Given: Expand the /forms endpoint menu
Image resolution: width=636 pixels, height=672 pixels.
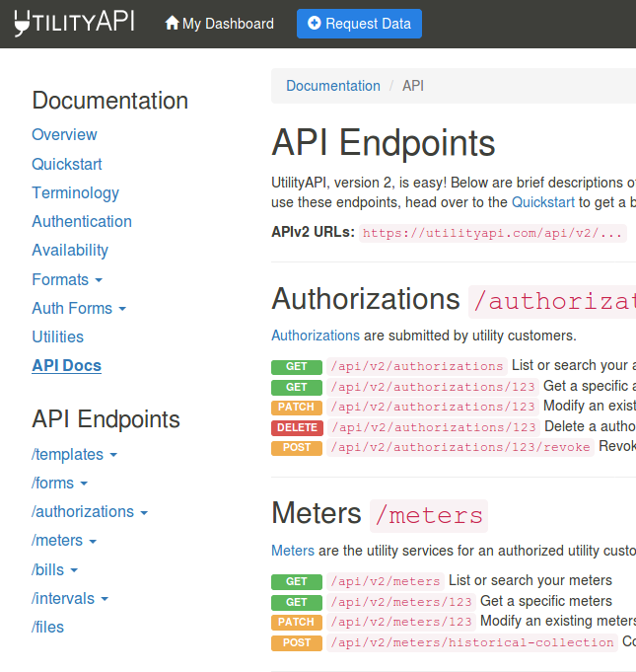Looking at the screenshot, I should tap(59, 484).
